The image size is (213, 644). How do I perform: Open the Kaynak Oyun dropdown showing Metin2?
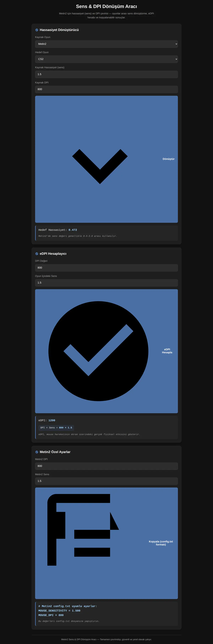pyautogui.click(x=106, y=44)
